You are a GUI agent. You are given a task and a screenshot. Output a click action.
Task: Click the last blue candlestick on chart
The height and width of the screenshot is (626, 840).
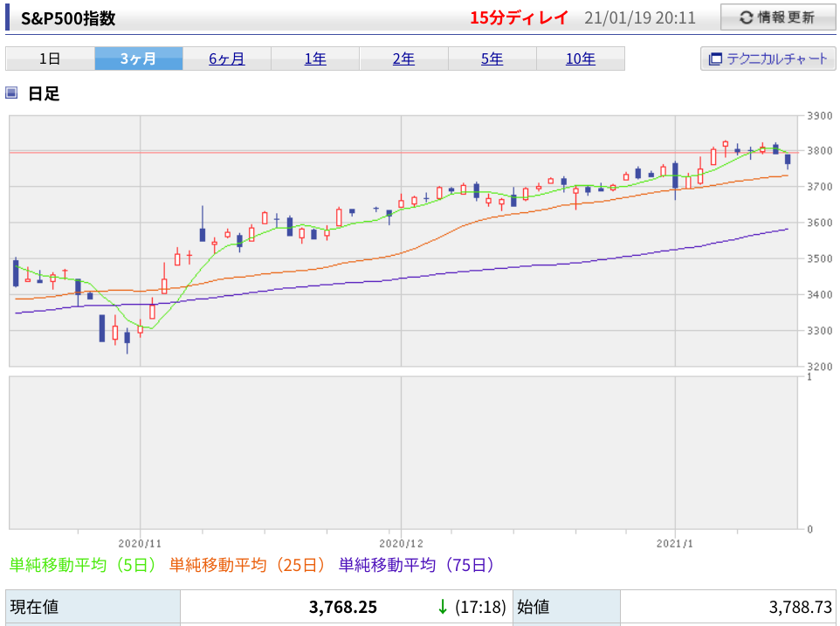point(788,160)
